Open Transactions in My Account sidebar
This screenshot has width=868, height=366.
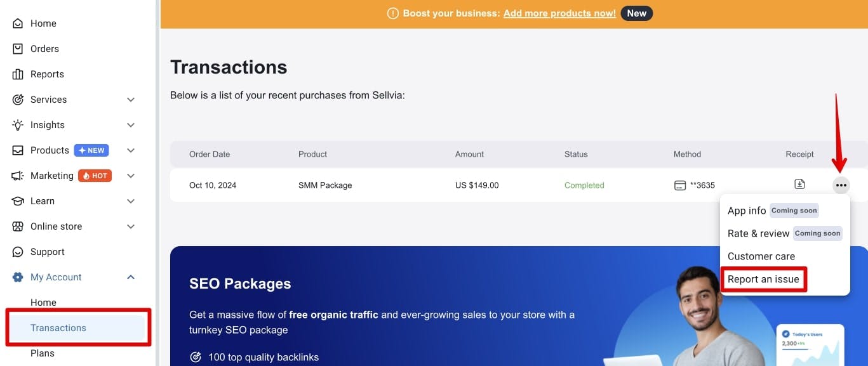(58, 328)
